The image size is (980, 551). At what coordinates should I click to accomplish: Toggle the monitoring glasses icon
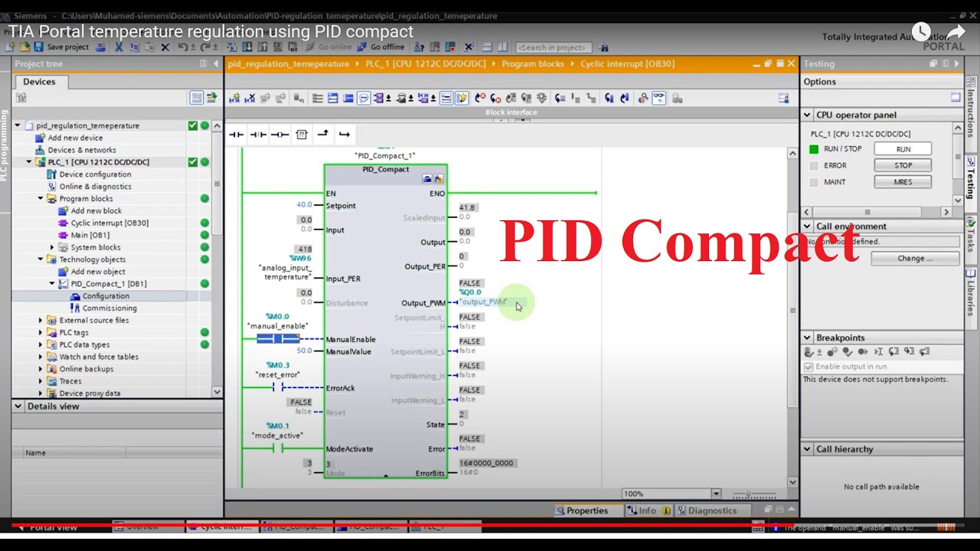[x=658, y=98]
